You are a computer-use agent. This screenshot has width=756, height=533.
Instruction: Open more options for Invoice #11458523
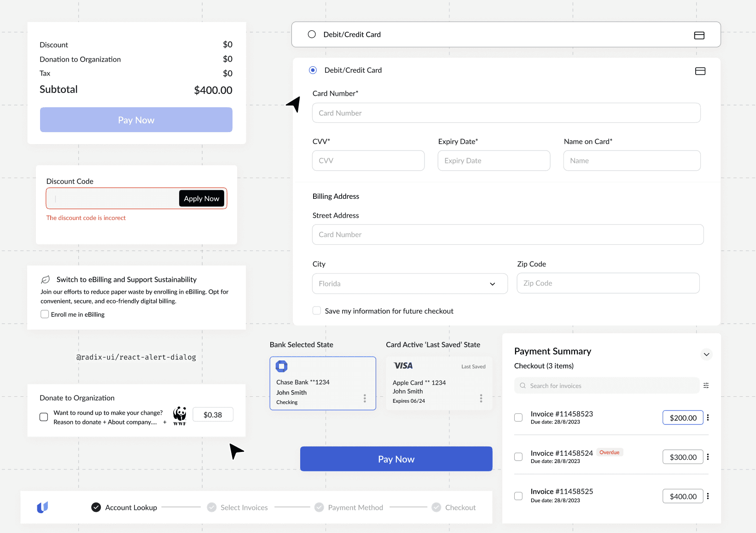click(x=708, y=417)
